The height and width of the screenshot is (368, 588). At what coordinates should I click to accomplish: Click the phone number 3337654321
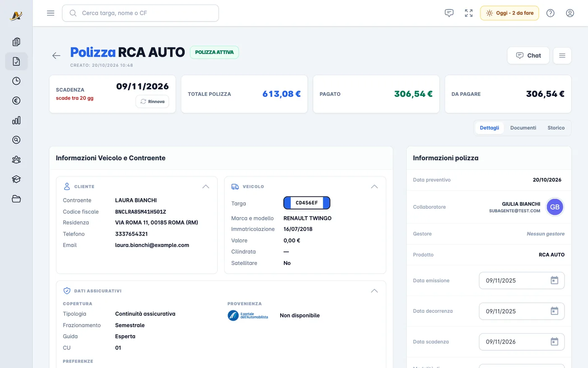point(131,234)
